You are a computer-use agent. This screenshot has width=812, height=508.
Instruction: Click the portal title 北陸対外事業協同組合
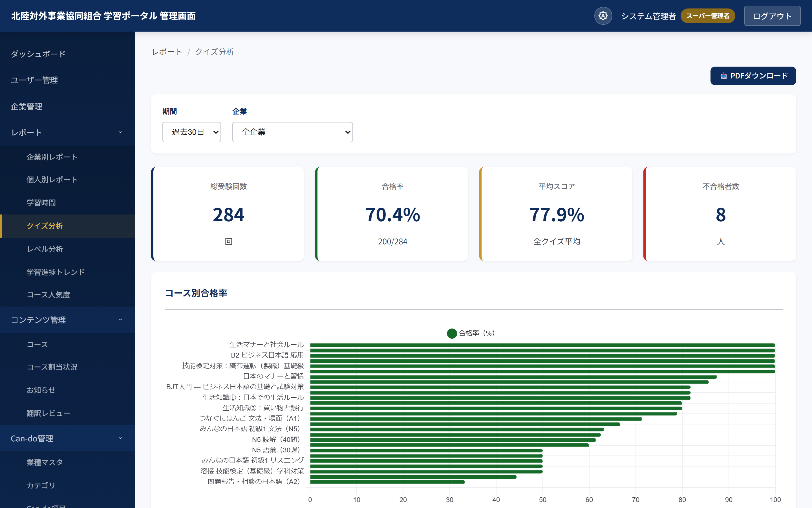(103, 16)
